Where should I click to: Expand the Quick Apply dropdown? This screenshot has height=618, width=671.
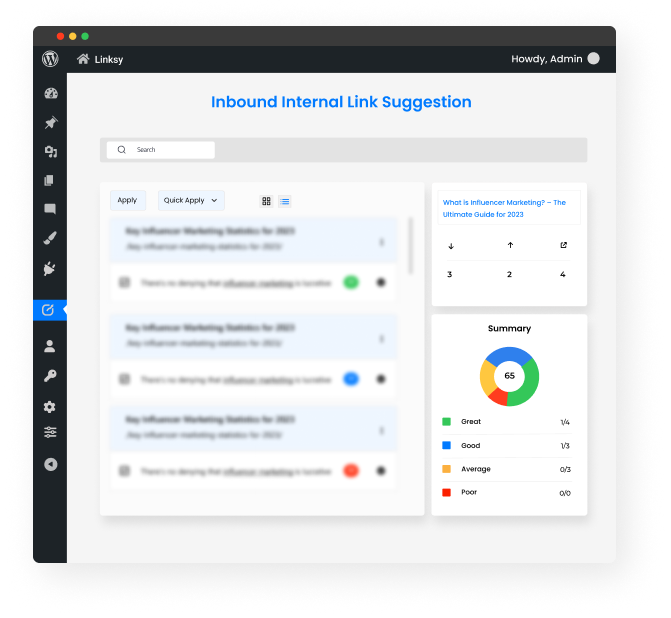pyautogui.click(x=191, y=200)
